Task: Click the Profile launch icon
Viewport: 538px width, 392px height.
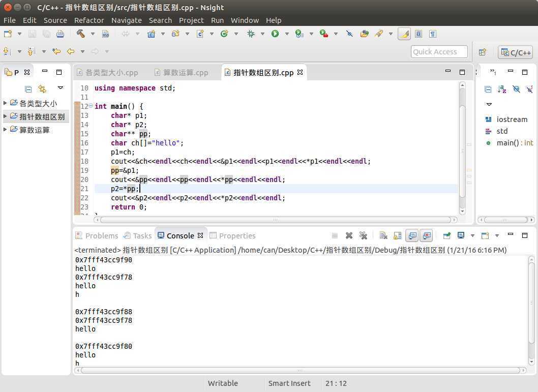Action: tap(300, 34)
